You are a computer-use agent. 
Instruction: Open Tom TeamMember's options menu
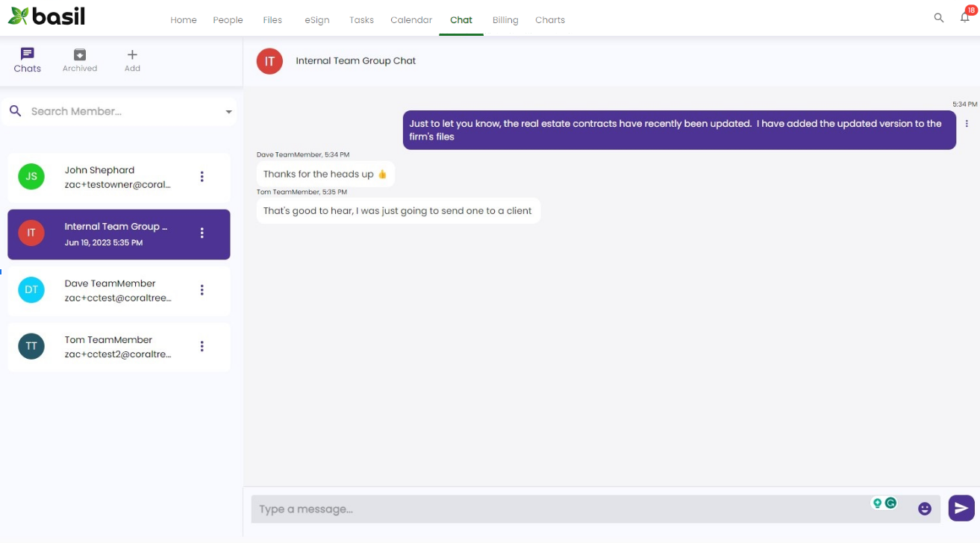202,346
